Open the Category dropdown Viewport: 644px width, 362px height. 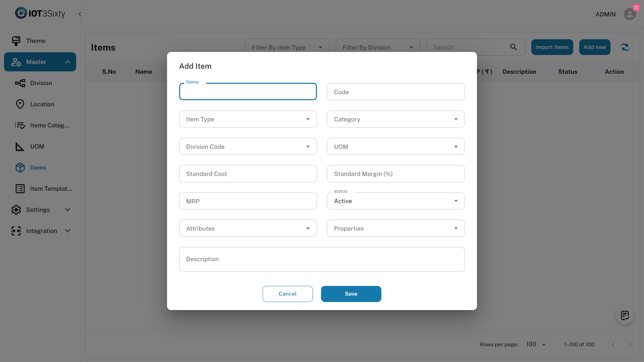(396, 119)
